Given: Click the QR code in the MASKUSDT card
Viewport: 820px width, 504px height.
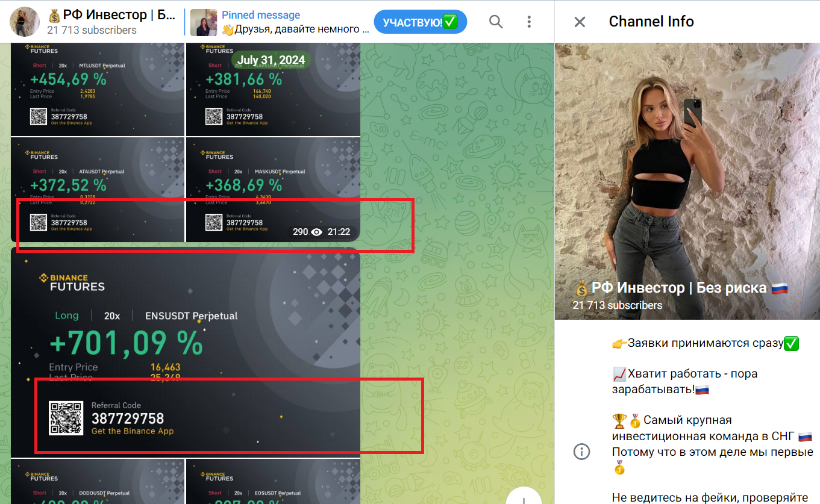Looking at the screenshot, I should 213,222.
